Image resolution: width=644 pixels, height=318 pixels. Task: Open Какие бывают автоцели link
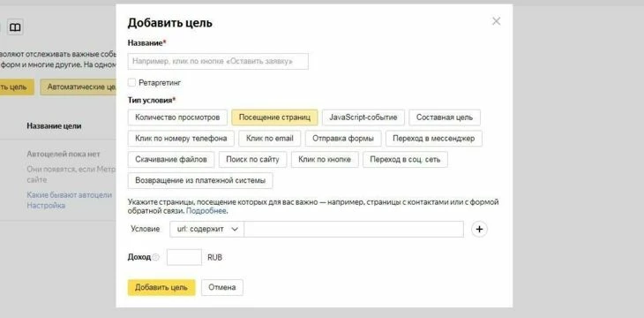tap(69, 195)
